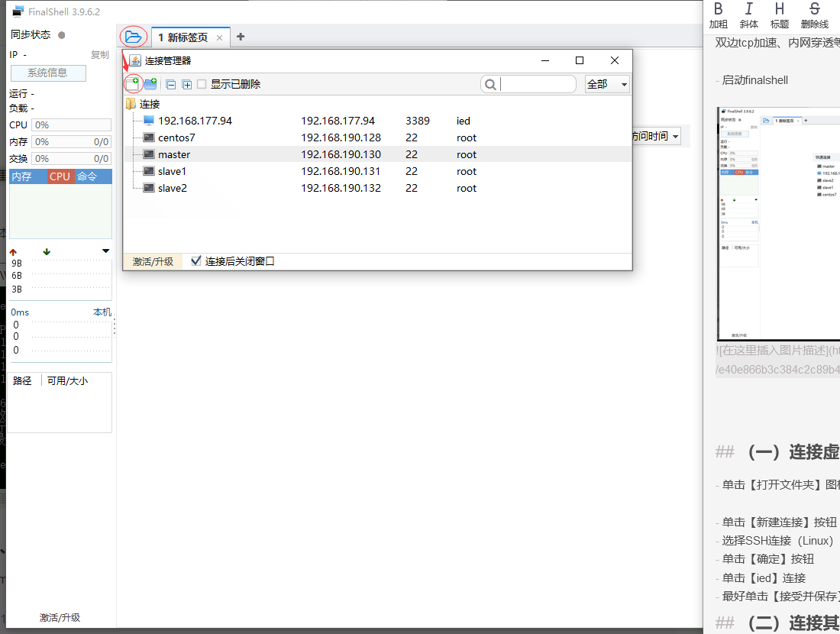This screenshot has width=840, height=634.
Task: Click the 交换 usage bar
Action: [72, 159]
